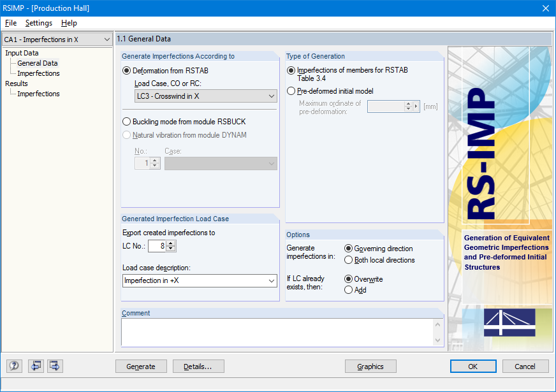Click the Generate button
The width and height of the screenshot is (556, 392).
[141, 366]
